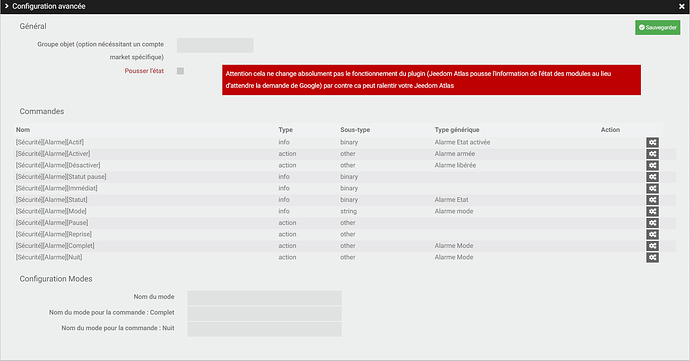Viewport: 690px width, 361px height.
Task: Click the Type column header
Action: click(x=286, y=129)
